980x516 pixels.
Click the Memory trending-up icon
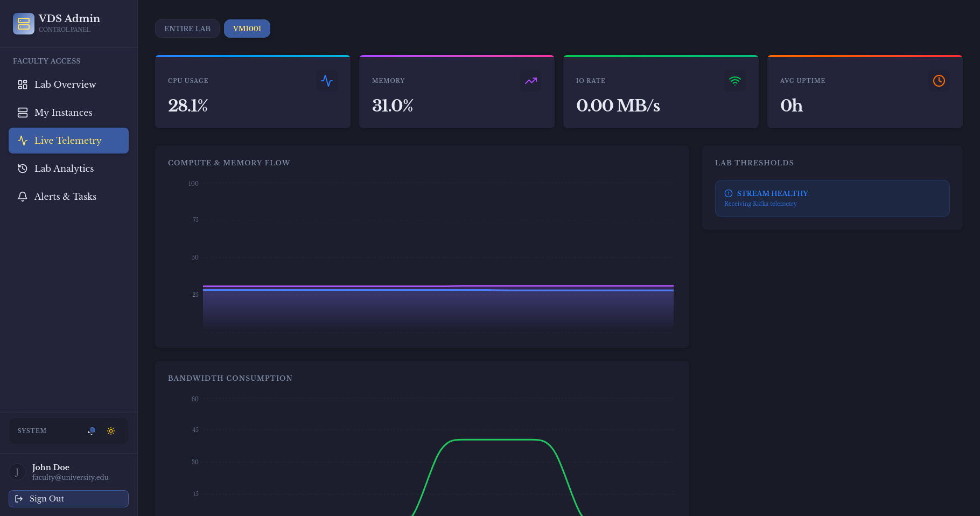coord(531,81)
